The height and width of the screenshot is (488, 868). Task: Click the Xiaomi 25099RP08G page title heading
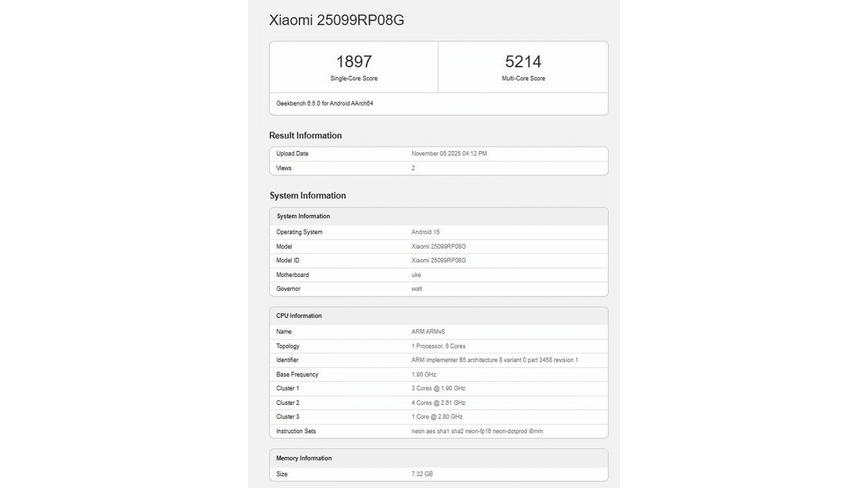coord(336,20)
